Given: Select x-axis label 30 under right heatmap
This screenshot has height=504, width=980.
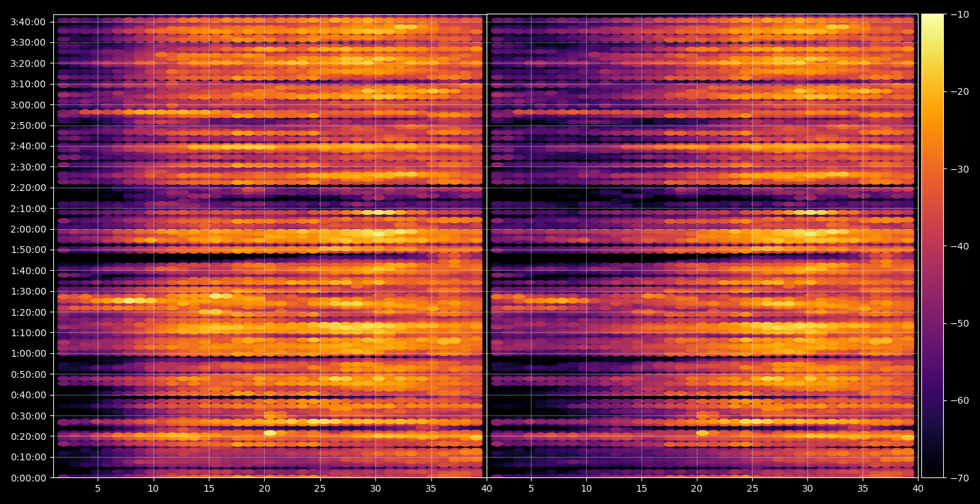Looking at the screenshot, I should coord(807,488).
